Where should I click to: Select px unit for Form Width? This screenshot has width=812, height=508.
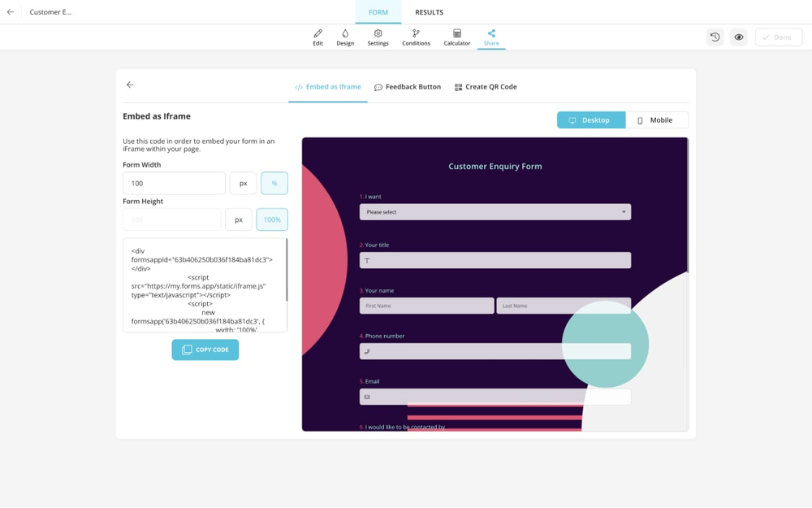tap(243, 184)
